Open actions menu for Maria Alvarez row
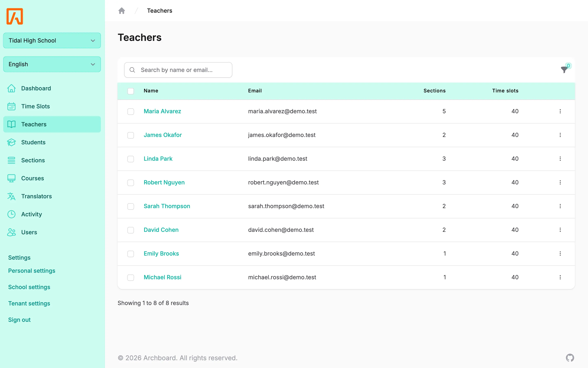Image resolution: width=588 pixels, height=368 pixels. (x=560, y=111)
